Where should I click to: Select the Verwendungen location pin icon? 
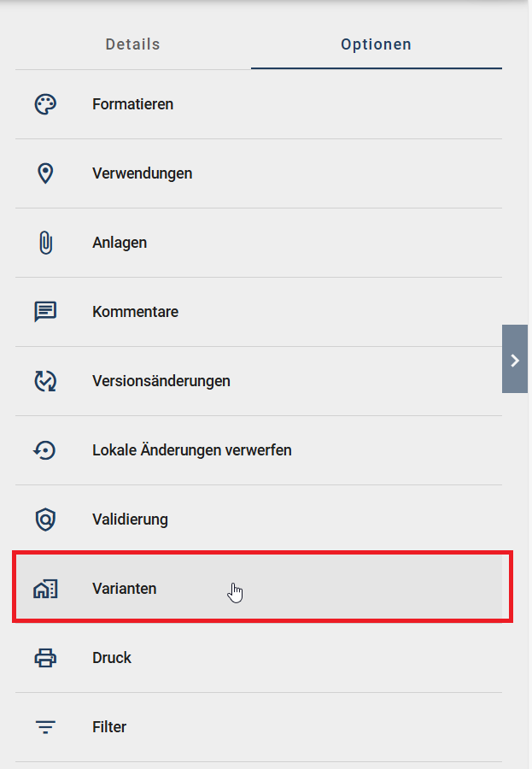pos(45,173)
